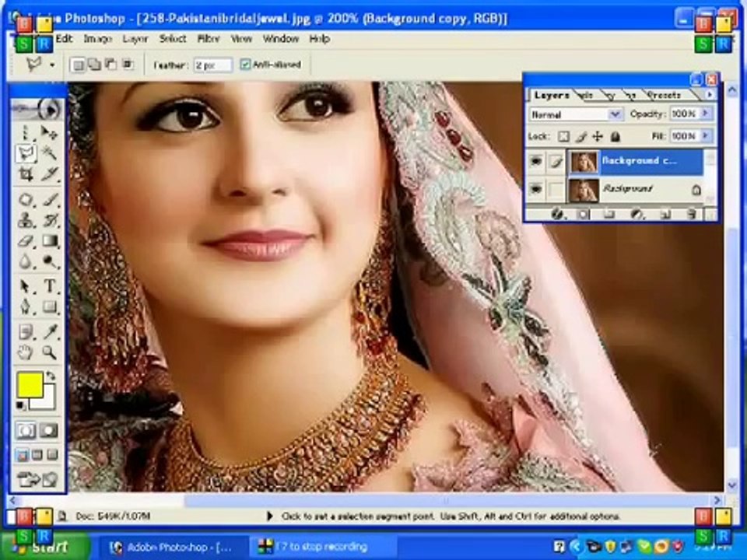Select the Magic Wand tool
Screen dimensions: 747x560
50,153
